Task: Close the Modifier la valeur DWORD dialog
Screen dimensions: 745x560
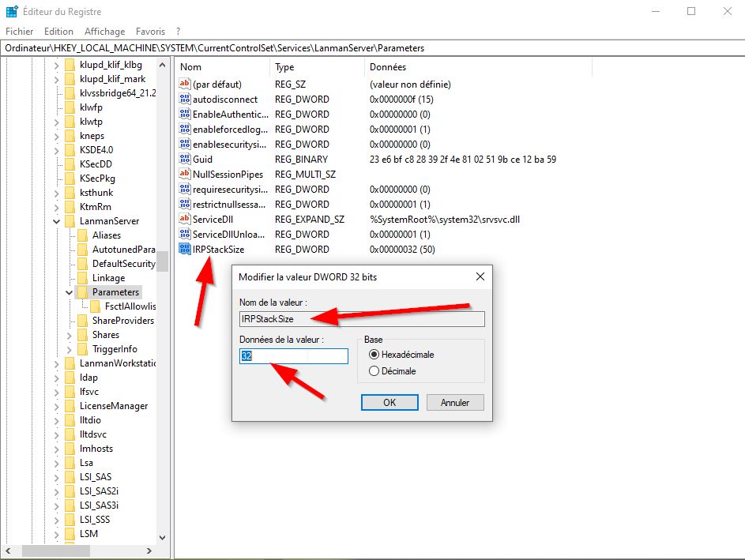Action: click(x=480, y=276)
